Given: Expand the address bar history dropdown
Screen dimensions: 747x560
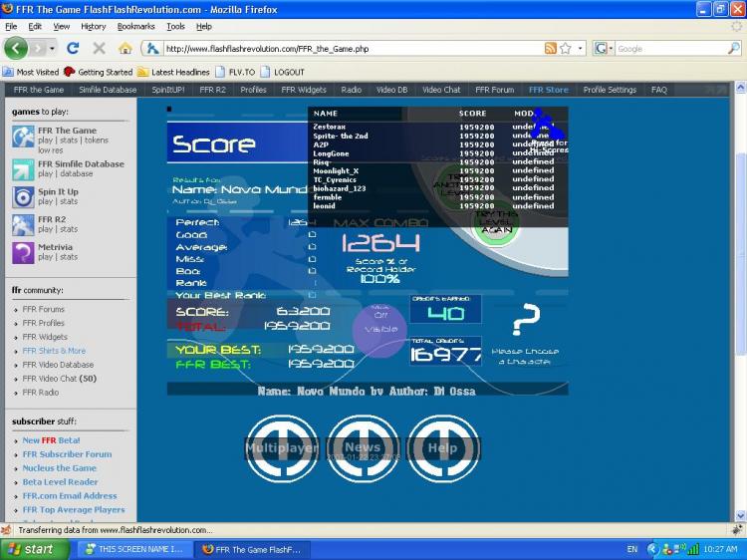Looking at the screenshot, I should [580, 48].
